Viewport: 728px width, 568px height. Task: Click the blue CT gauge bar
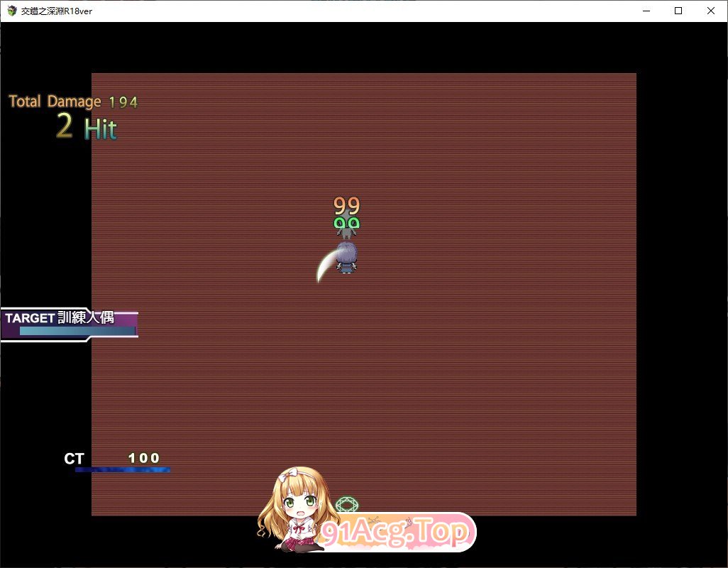click(123, 469)
